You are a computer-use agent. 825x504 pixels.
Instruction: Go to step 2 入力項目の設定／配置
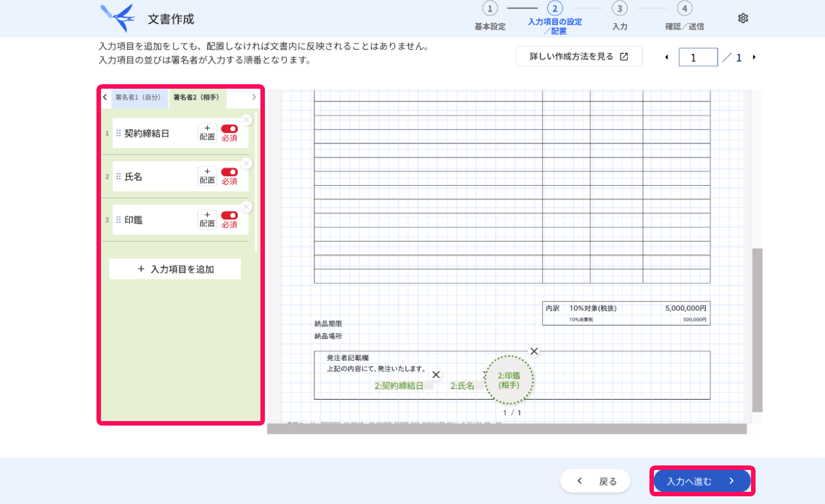pos(555,18)
